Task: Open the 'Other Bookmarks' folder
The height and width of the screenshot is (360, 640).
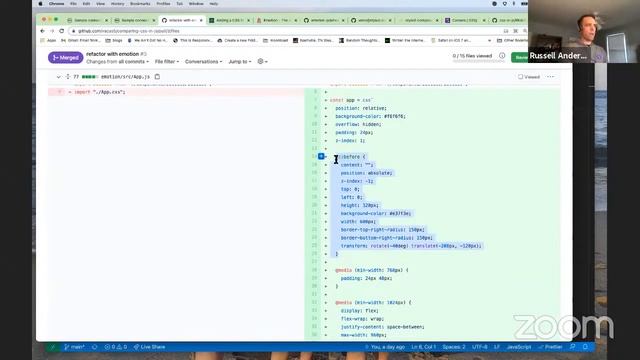Action: (x=512, y=40)
